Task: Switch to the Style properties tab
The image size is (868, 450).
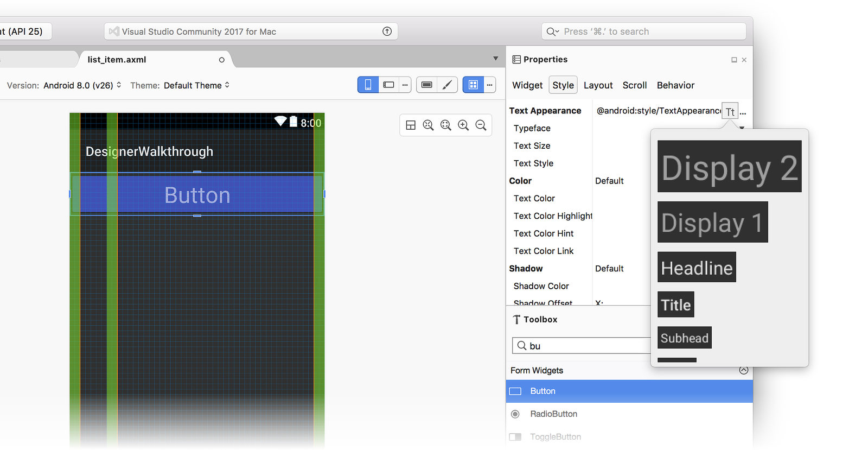Action: pyautogui.click(x=563, y=85)
